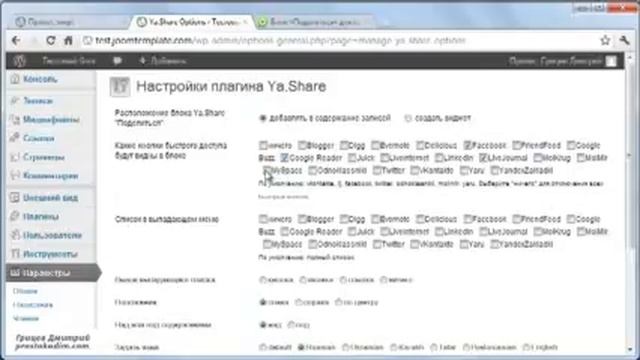Open browser home page icon
The height and width of the screenshot is (360, 640).
[68, 40]
